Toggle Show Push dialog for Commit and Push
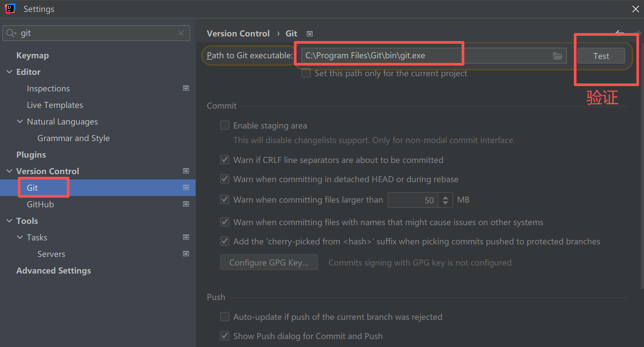This screenshot has height=347, width=644. pos(225,336)
